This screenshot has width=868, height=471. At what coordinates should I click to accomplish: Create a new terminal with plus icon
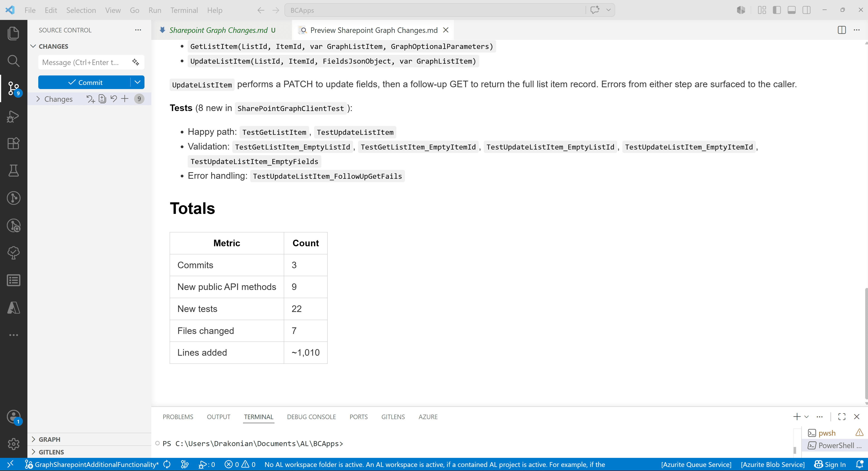[797, 417]
